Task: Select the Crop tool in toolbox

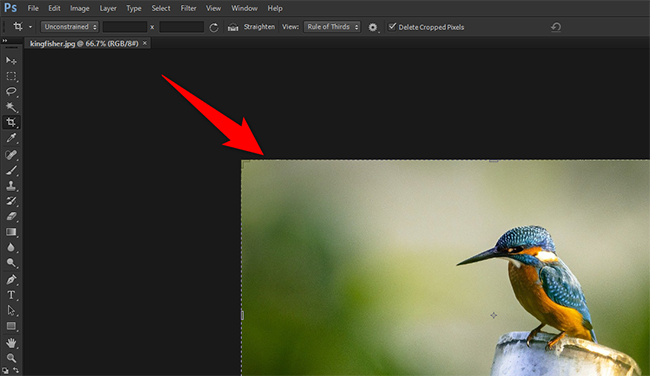Action: 11,122
